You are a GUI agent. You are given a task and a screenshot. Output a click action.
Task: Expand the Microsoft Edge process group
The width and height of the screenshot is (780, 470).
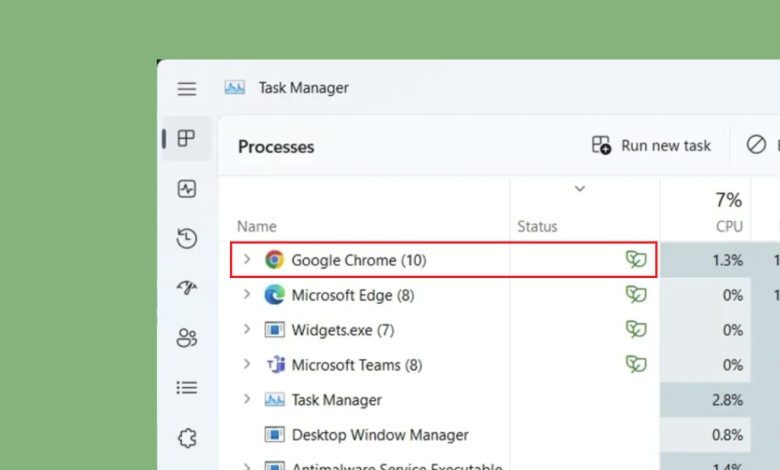click(247, 295)
